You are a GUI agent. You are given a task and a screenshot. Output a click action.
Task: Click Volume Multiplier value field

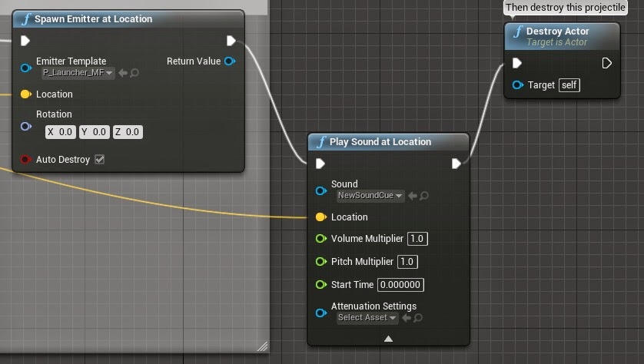pos(417,238)
